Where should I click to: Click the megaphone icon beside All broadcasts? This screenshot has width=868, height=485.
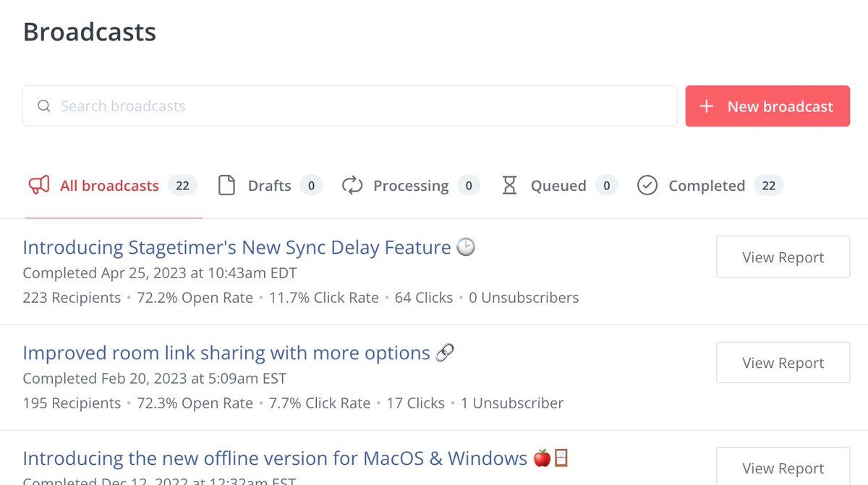pos(39,186)
